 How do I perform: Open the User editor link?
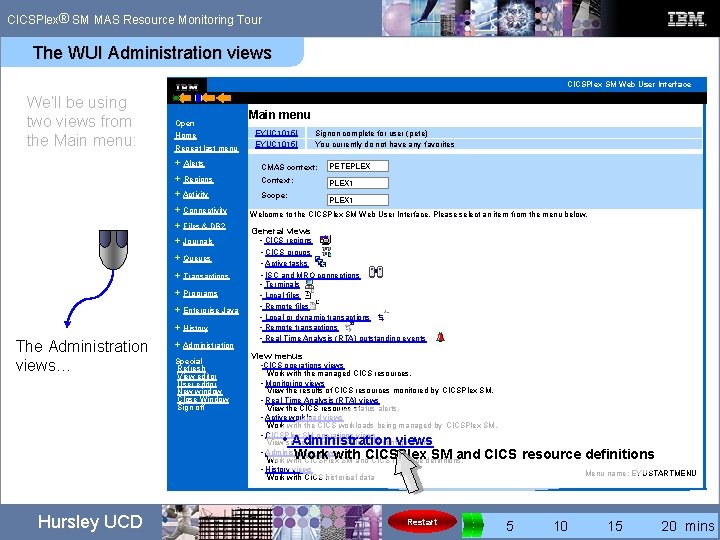pyautogui.click(x=197, y=384)
